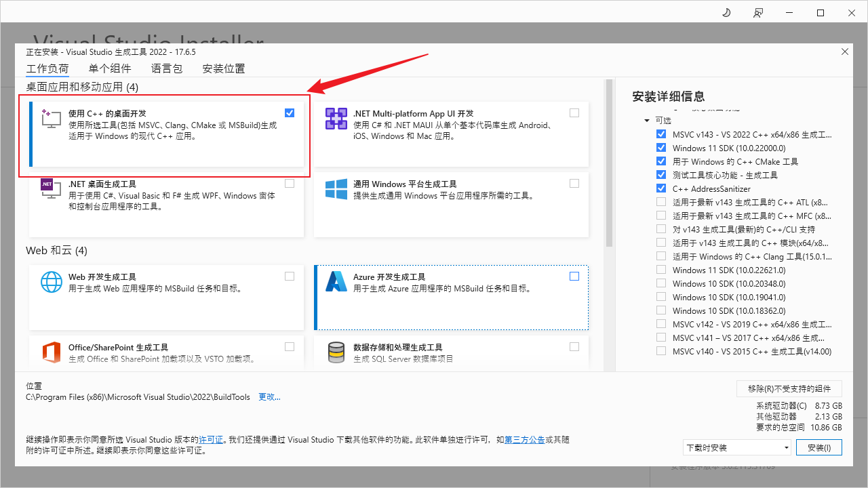
Task: Select the C++ desktop development workload icon
Action: 51,118
